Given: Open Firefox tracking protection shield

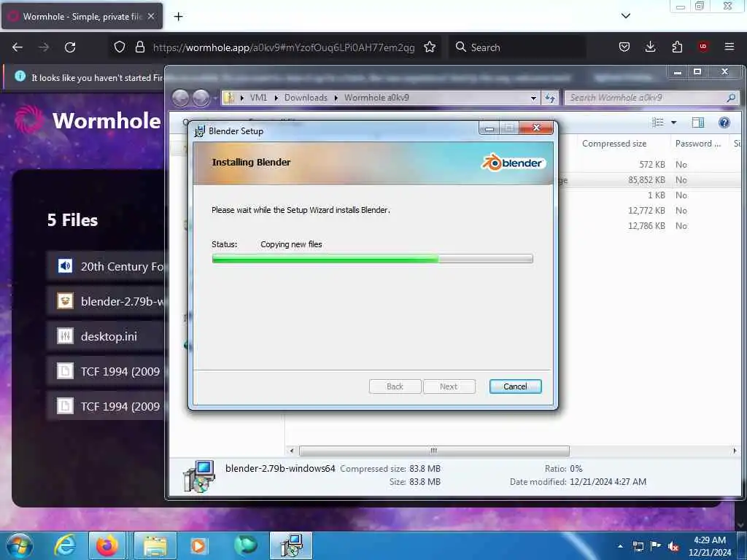Looking at the screenshot, I should click(x=120, y=47).
